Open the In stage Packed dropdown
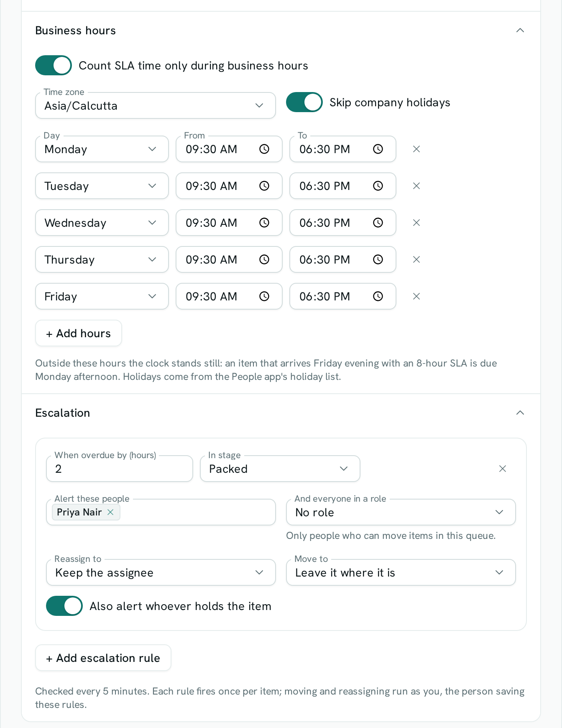562x728 pixels. pos(280,469)
